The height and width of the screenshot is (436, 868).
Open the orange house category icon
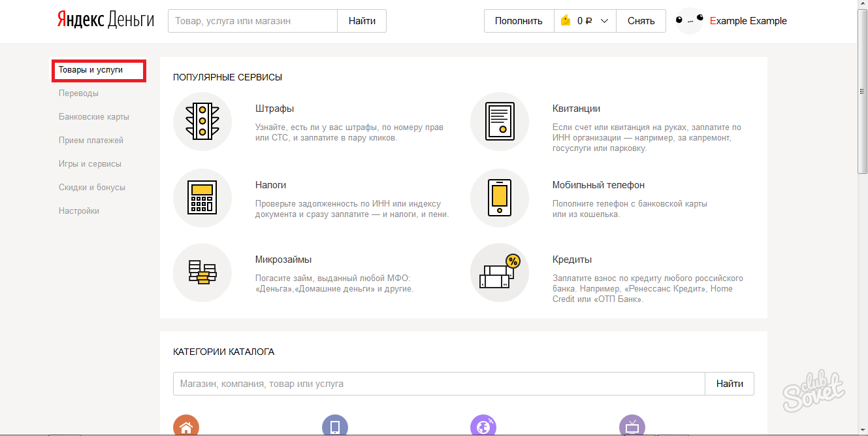pyautogui.click(x=186, y=427)
